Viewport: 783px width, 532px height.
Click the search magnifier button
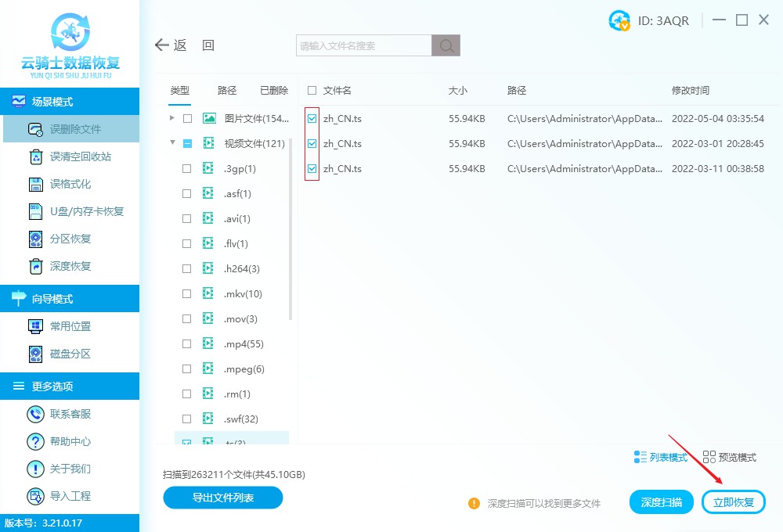pos(446,45)
